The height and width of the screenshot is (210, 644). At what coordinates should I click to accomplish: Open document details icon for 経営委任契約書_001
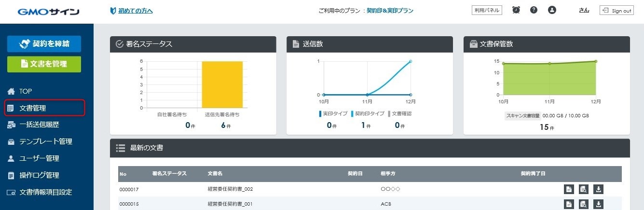[569, 204]
